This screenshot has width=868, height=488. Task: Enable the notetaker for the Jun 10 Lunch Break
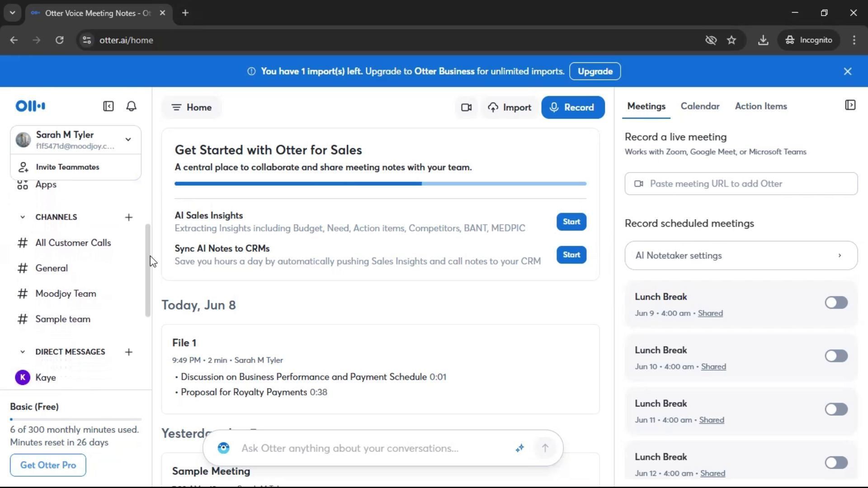[x=835, y=356]
